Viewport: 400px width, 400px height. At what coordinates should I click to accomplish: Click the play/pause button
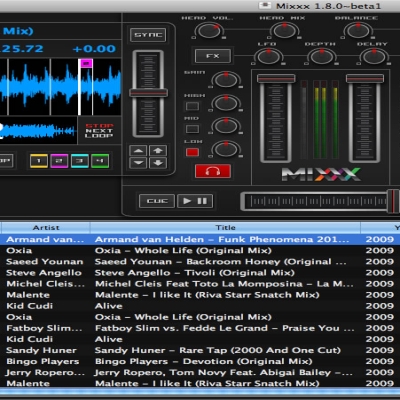(x=195, y=201)
